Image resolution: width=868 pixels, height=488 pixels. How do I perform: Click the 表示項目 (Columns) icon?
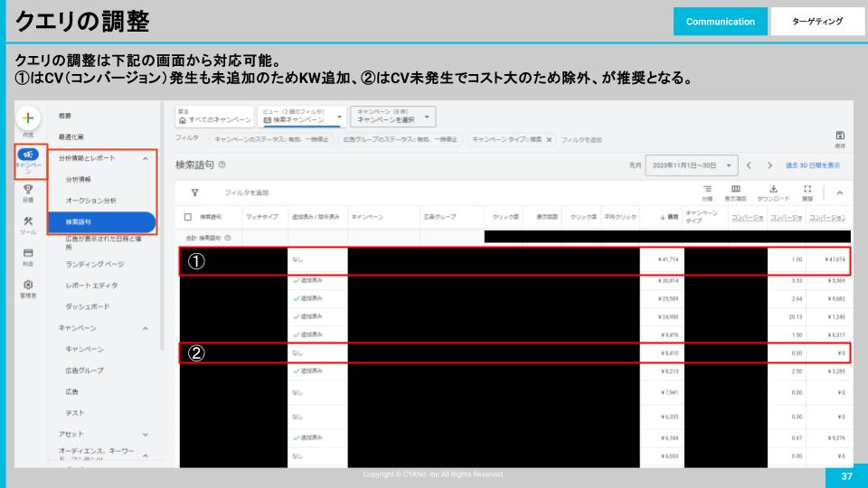(x=736, y=188)
